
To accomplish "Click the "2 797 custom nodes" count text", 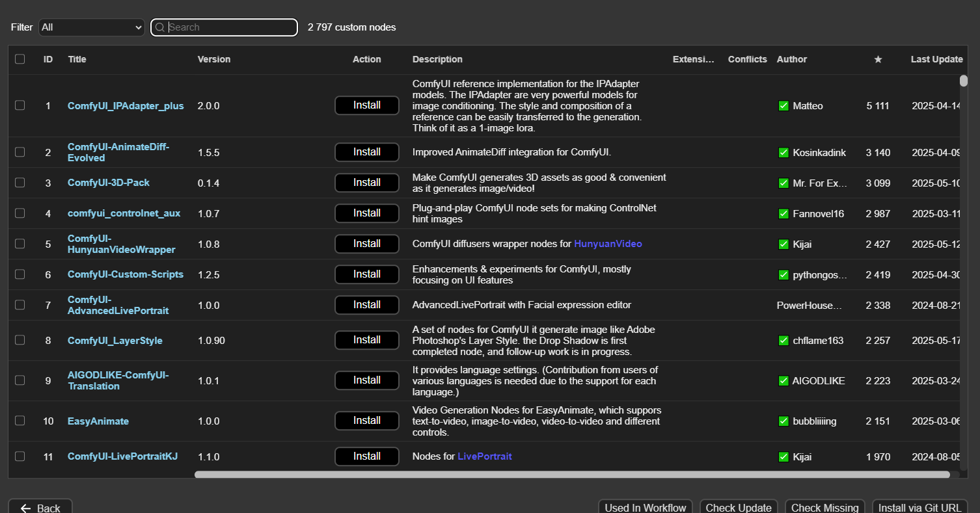I will pos(352,27).
